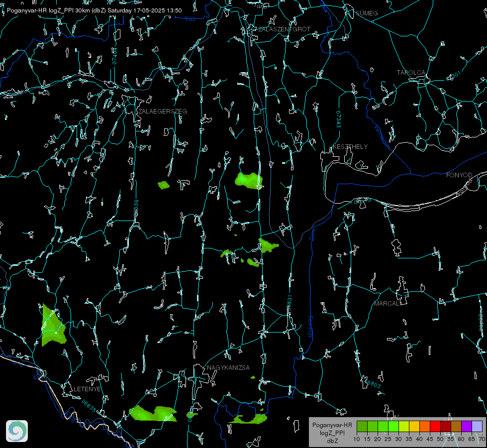Click the NAGYKANIZSA city label
The width and height of the screenshot is (487, 448).
tap(228, 367)
